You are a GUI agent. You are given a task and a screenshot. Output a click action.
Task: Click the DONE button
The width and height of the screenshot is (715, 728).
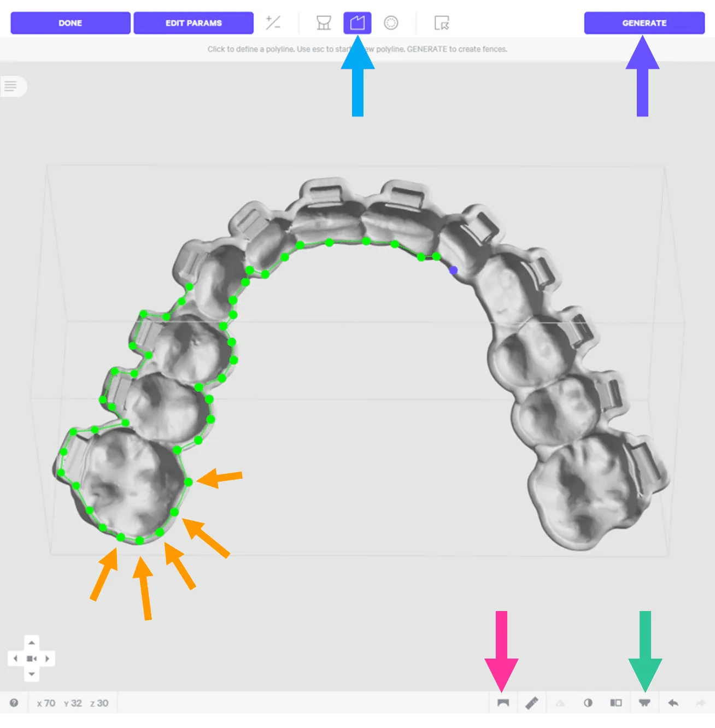coord(71,23)
